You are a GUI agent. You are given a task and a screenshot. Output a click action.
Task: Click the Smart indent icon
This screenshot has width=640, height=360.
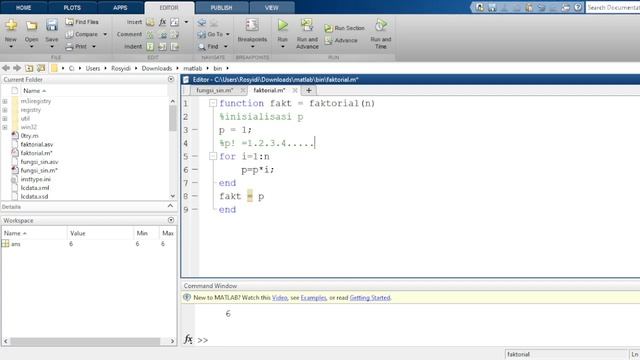(150, 47)
